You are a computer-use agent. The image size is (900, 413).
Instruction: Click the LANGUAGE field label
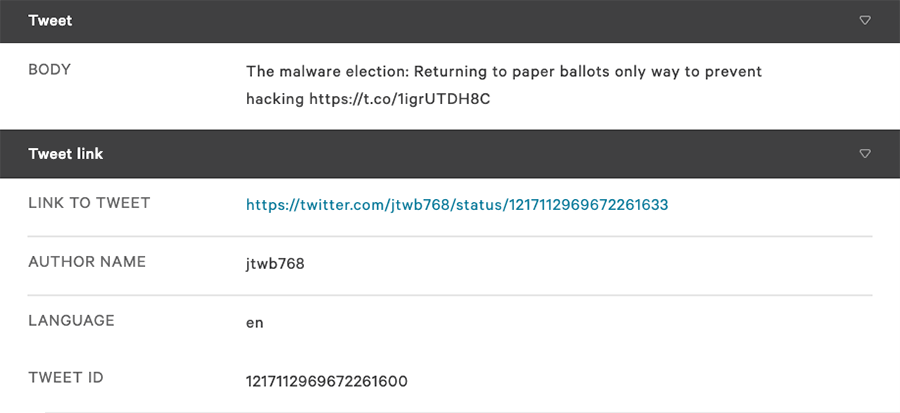coord(71,321)
